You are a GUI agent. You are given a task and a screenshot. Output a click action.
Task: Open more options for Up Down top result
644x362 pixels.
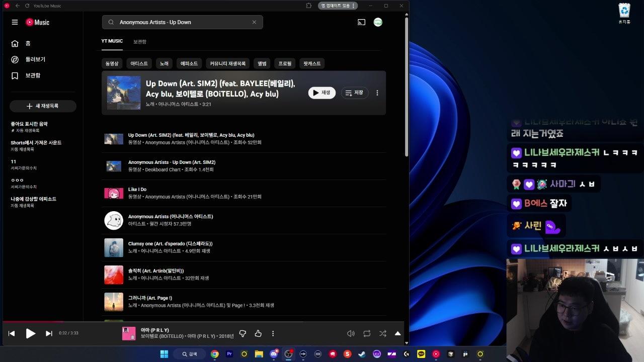click(377, 93)
